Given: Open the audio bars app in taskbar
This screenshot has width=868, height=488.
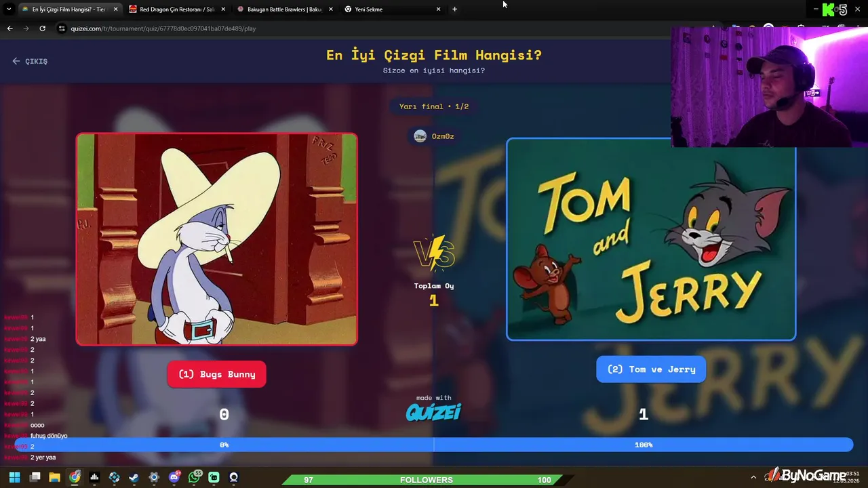Looking at the screenshot, I should [x=95, y=477].
